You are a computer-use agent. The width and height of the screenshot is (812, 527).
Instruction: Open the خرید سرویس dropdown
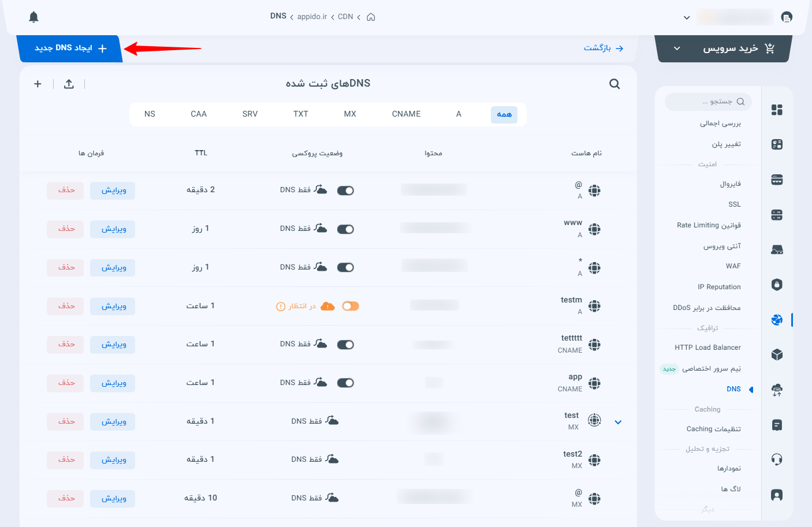(722, 48)
